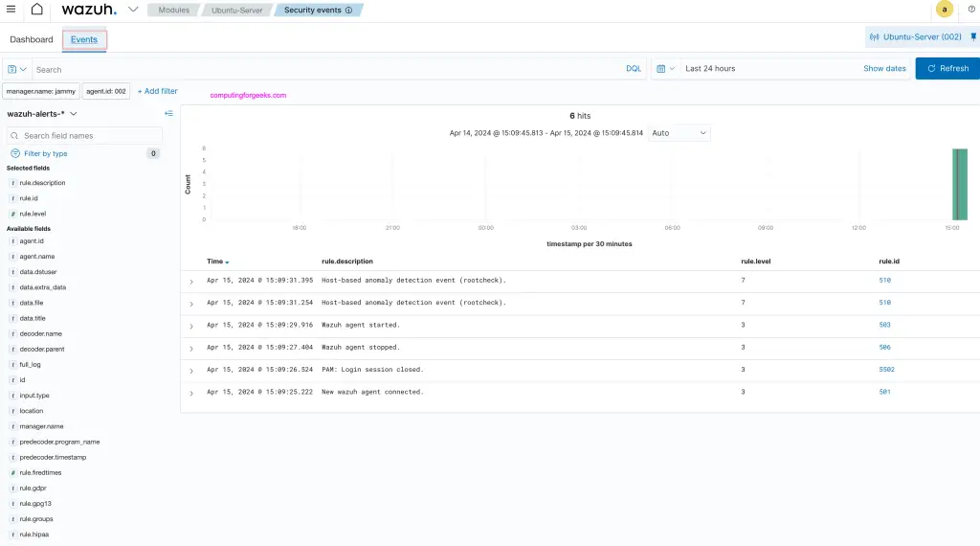The image size is (980, 546).
Task: Open rule id 5502 link
Action: 886,370
